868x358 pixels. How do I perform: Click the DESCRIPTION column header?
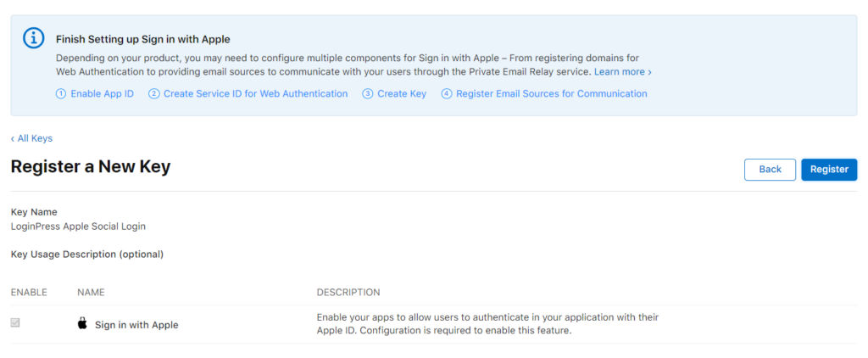tap(348, 292)
